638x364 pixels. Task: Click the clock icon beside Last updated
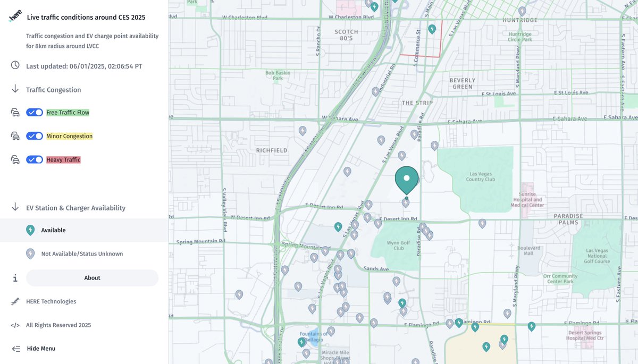15,65
